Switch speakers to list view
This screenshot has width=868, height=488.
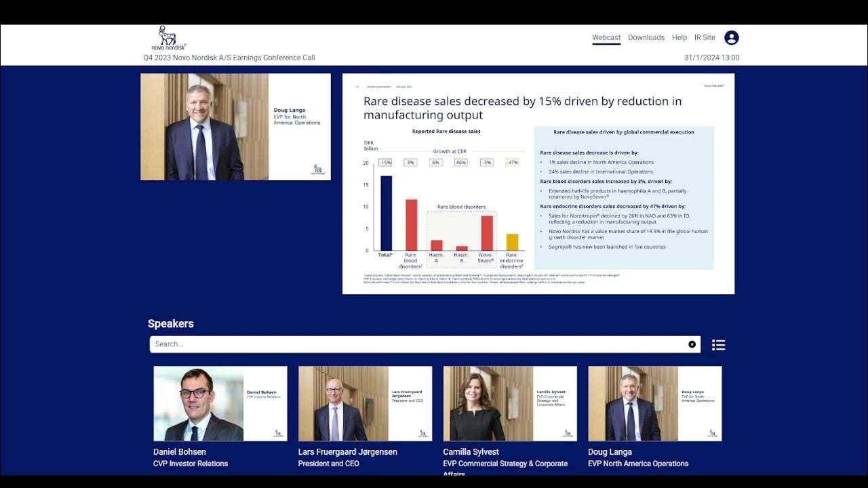pyautogui.click(x=719, y=345)
